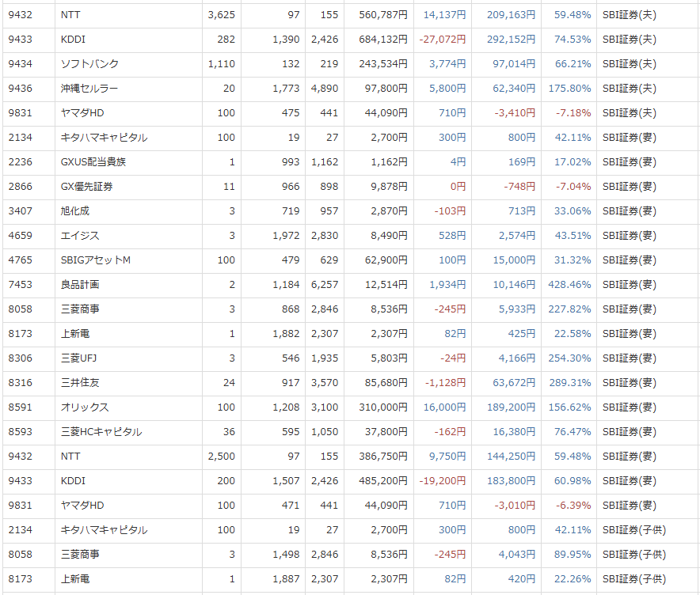Screen dimensions: 700x595
Task: Select the valuation 62,900円
Action: tap(386, 260)
